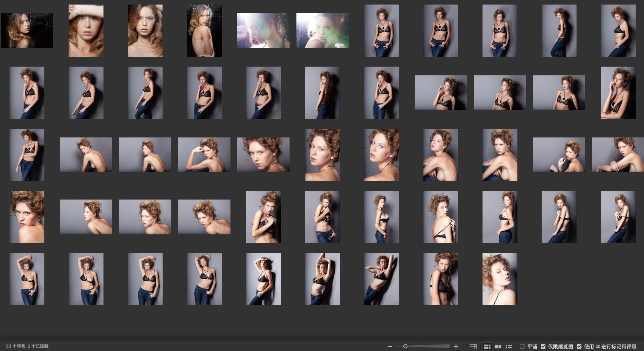Screen dimensions: 644x351
Task: Select the frontal face close-up thumbnail in top row
Action: (145, 31)
